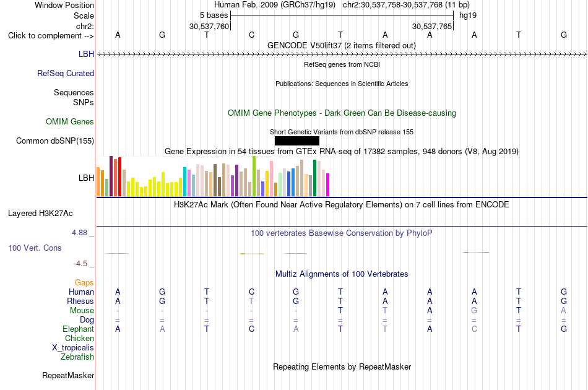
Task: Click the Elephant row G base in Multiz
Action: coord(564,329)
